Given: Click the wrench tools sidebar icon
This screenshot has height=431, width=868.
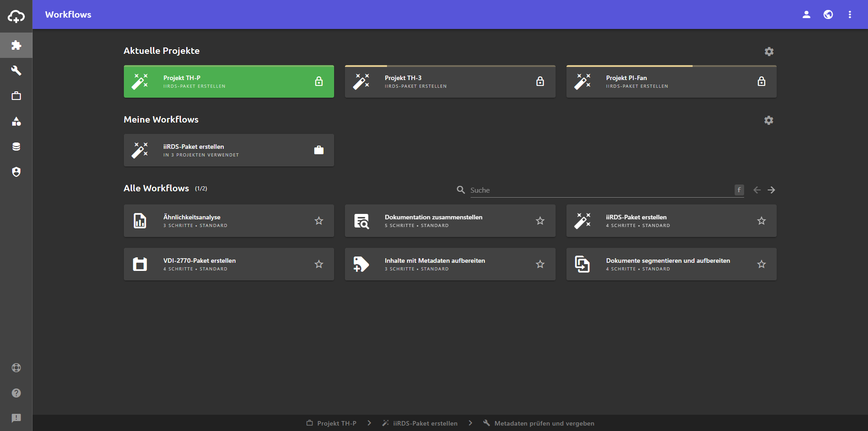Looking at the screenshot, I should point(16,71).
